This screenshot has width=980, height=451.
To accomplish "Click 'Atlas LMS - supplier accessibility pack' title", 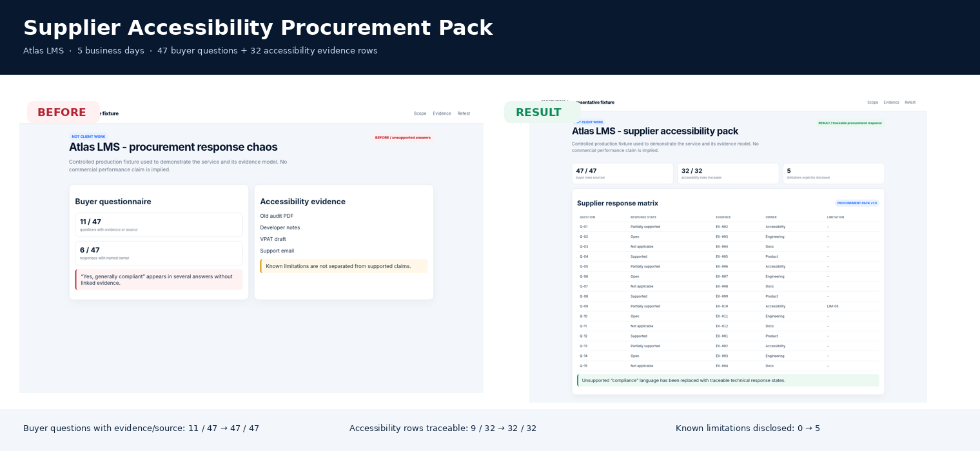I will 655,131.
